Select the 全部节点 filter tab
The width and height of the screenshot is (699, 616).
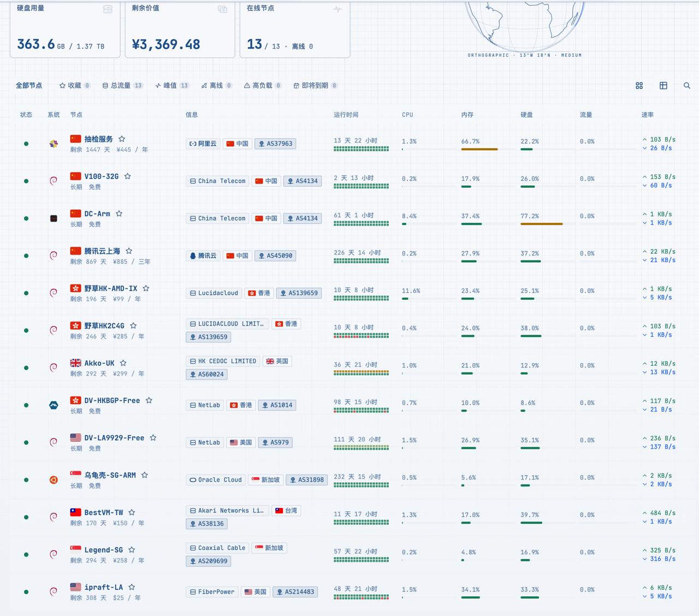click(x=29, y=86)
